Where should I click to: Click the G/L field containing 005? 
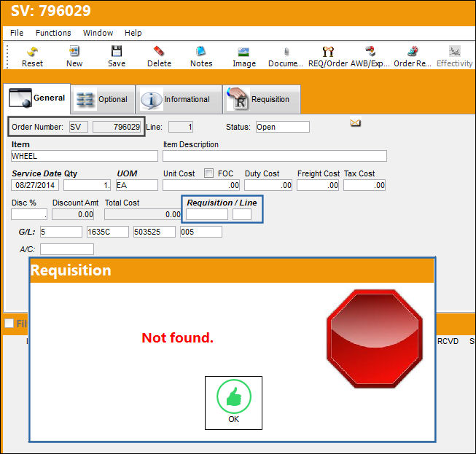[201, 232]
